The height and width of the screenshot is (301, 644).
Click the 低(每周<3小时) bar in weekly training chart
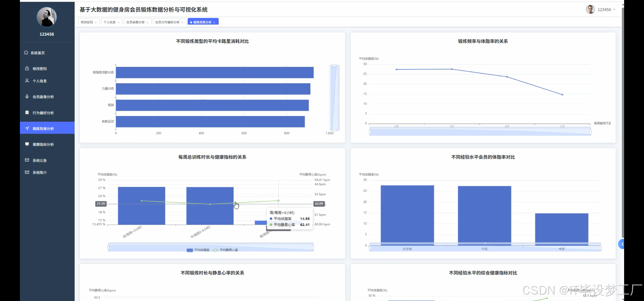point(142,206)
